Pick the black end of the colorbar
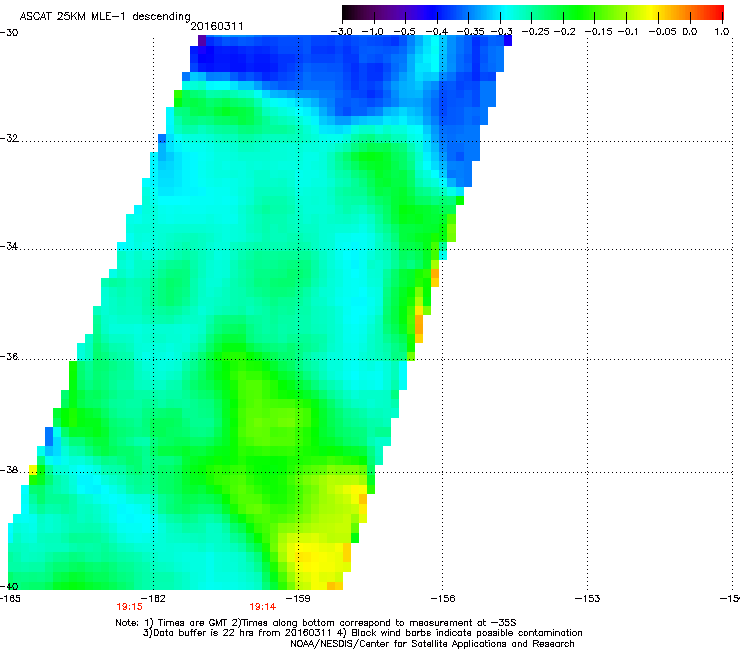Image resolution: width=740 pixels, height=650 pixels. click(x=347, y=13)
